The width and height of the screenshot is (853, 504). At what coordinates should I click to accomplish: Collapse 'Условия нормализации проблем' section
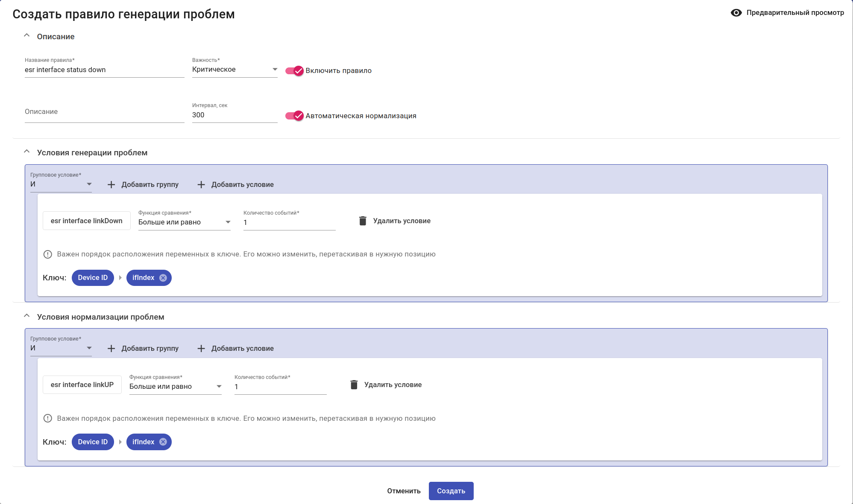coord(27,316)
